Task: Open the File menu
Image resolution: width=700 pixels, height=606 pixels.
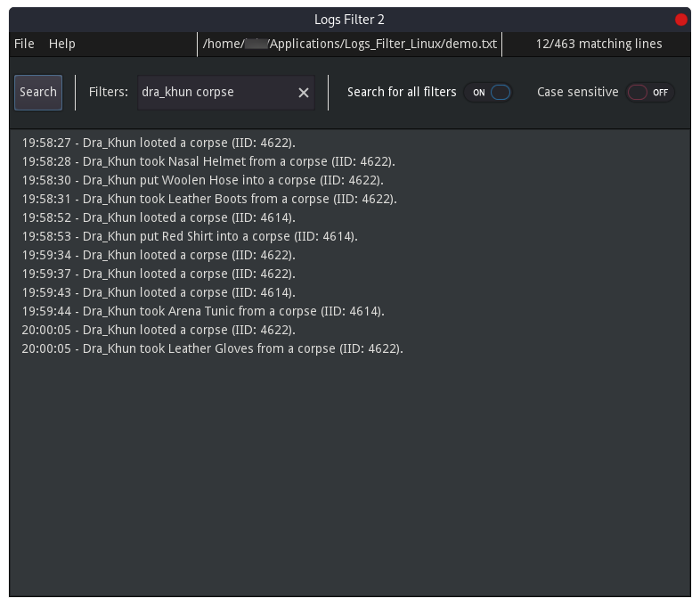Action: 24,44
